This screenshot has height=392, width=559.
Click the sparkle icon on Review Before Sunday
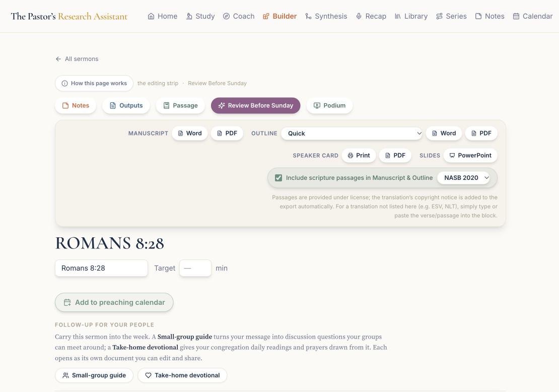click(222, 106)
